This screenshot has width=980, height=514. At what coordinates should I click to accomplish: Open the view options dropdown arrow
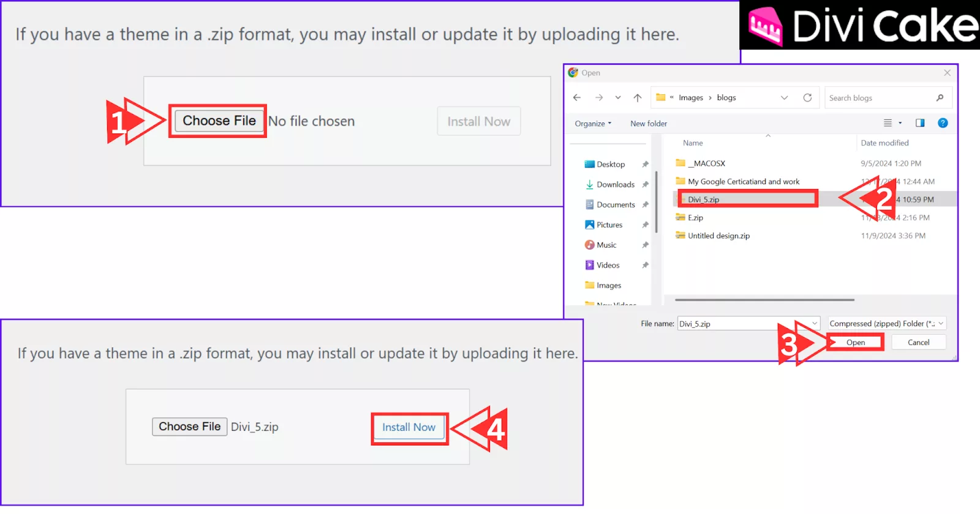[900, 123]
